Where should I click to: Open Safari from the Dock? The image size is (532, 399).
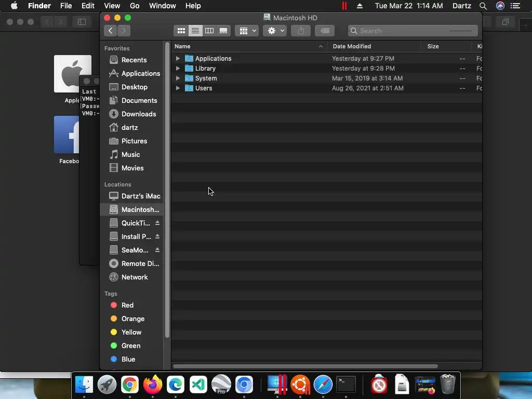tap(323, 384)
